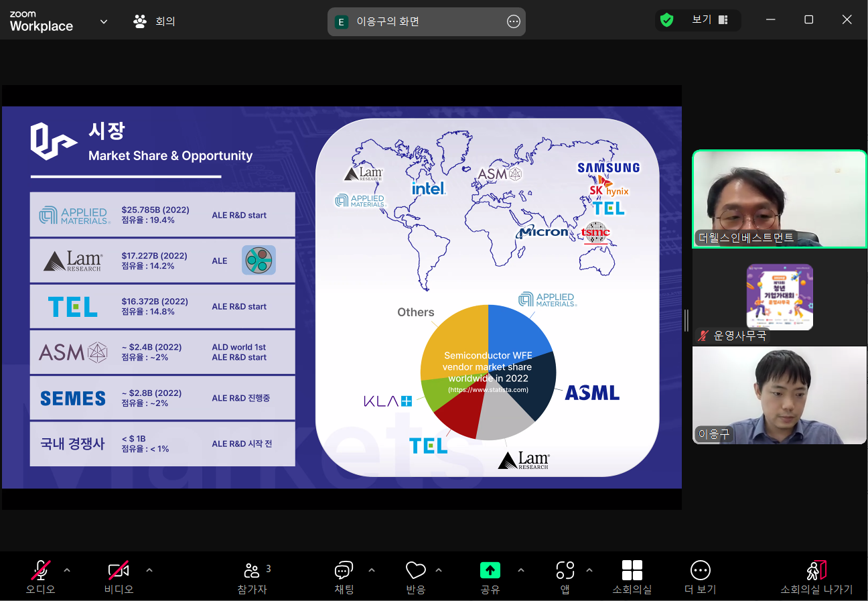The width and height of the screenshot is (868, 601).
Task: Click the ASML logo beside the pie chart
Action: [x=592, y=393]
